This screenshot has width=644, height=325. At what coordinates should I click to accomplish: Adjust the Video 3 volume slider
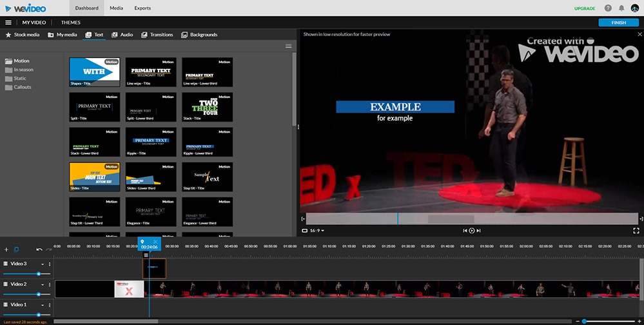[x=26, y=273]
